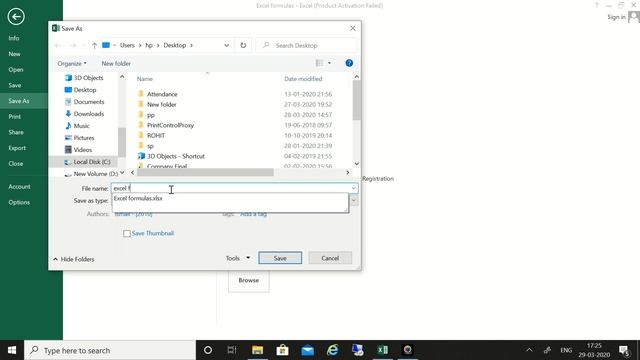Collapse the pane with Hide Folders
The width and height of the screenshot is (640, 360).
74,259
